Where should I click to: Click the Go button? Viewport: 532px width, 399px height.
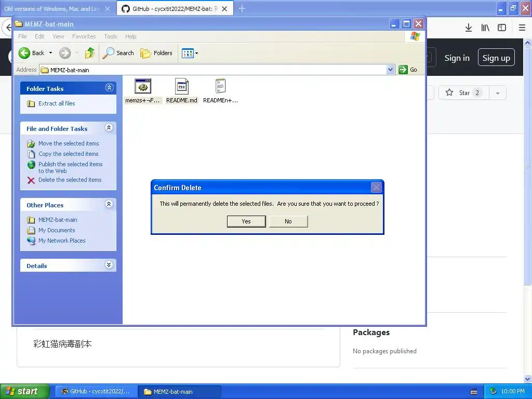[x=408, y=70]
